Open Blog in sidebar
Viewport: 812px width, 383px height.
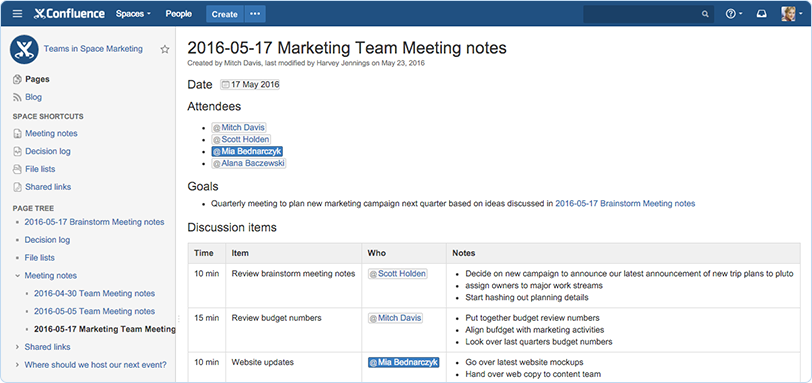tap(34, 97)
